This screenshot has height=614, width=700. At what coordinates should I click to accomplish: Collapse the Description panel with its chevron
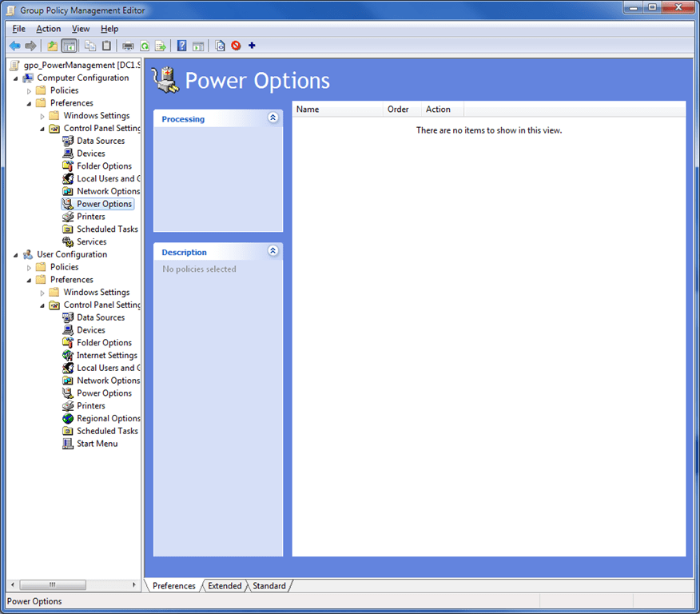pyautogui.click(x=273, y=252)
